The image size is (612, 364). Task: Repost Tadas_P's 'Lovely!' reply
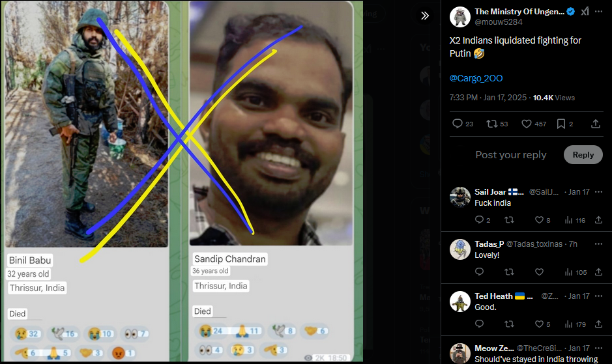click(x=510, y=272)
